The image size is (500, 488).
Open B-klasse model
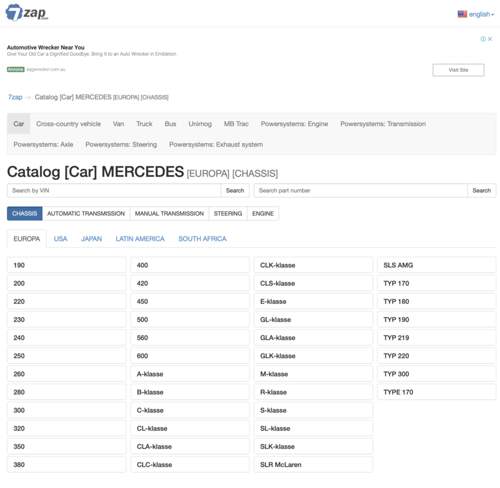click(x=190, y=392)
